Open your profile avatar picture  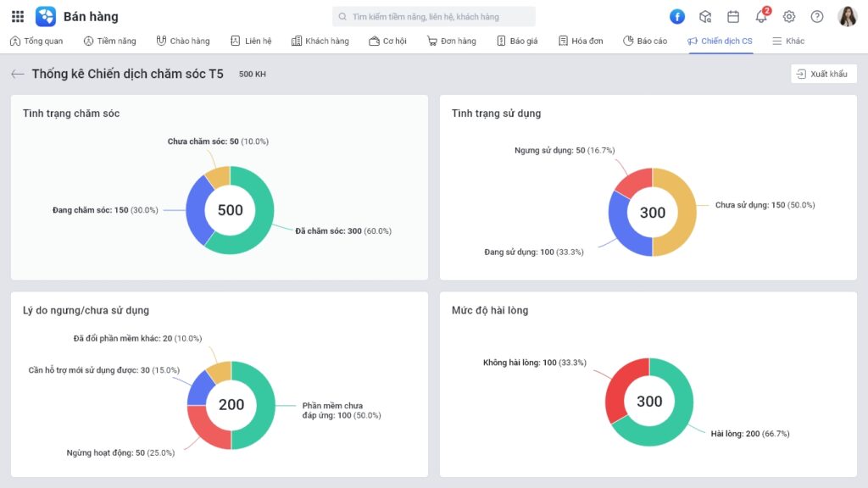[848, 14]
